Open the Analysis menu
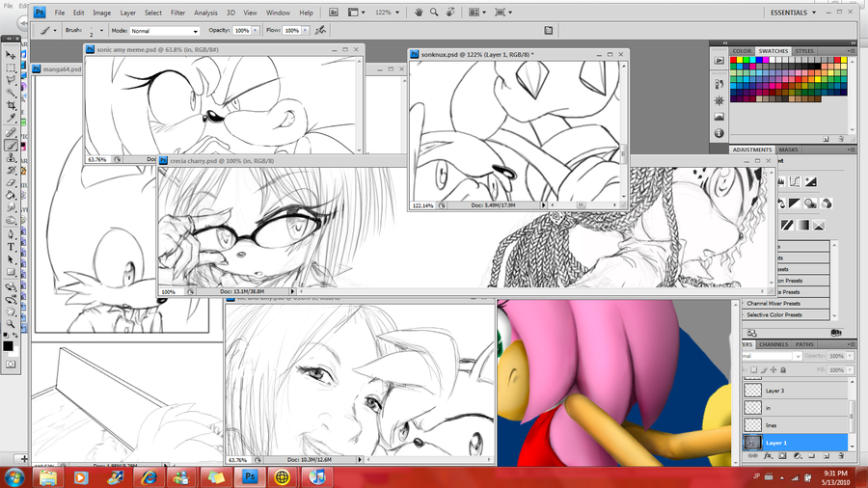The height and width of the screenshot is (488, 868). coord(205,13)
